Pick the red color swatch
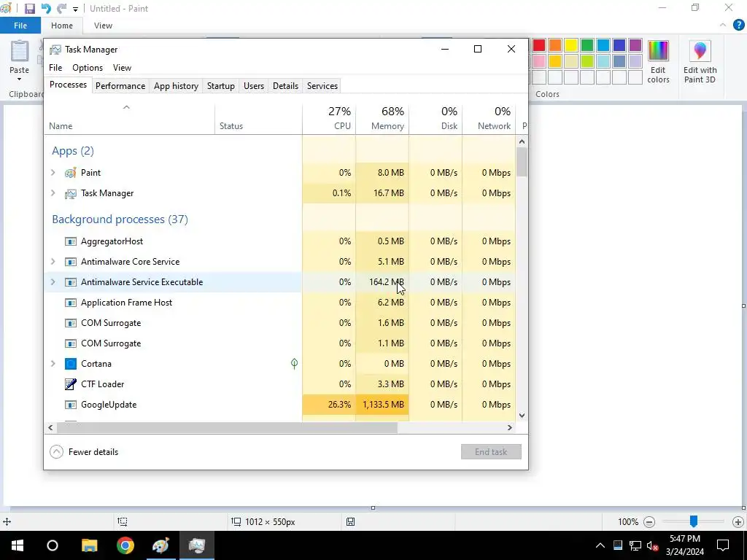This screenshot has height=560, width=747. tap(539, 45)
